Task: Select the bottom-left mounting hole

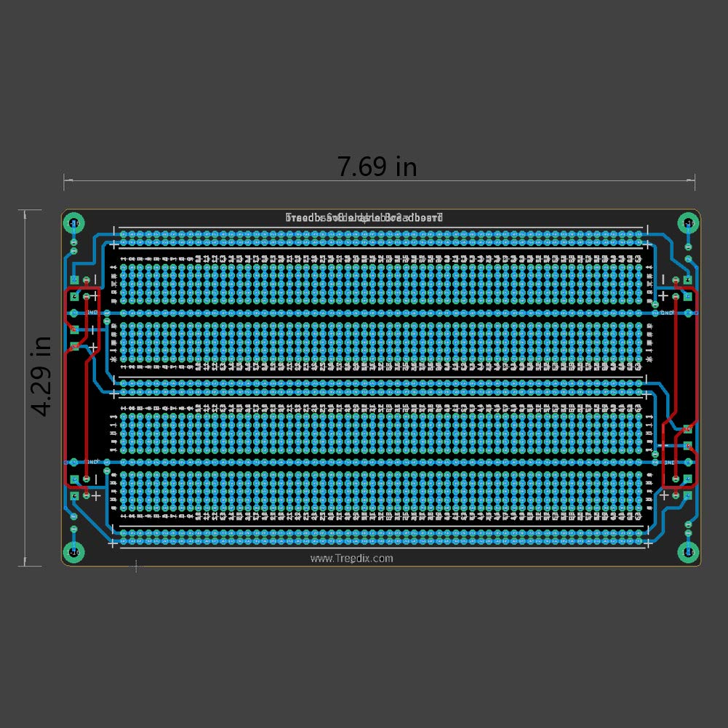Action: (x=75, y=551)
